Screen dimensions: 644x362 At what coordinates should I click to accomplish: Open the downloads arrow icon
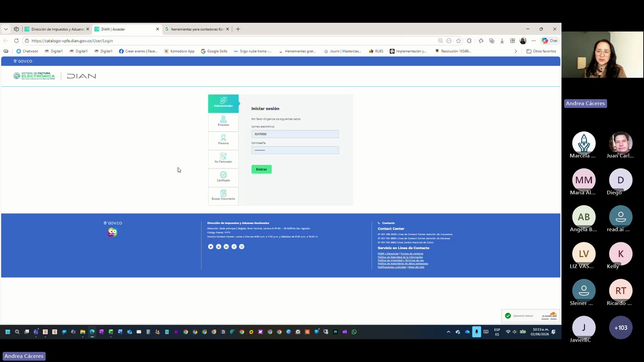click(502, 41)
